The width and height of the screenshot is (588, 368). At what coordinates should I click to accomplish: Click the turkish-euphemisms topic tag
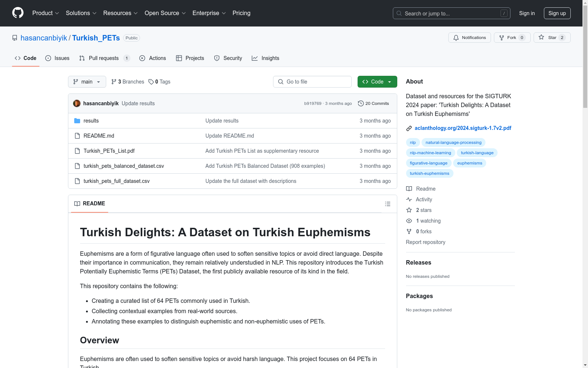430,173
